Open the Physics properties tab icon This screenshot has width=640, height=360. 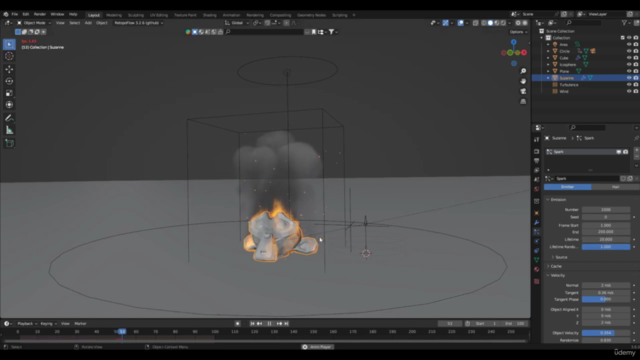[x=536, y=241]
